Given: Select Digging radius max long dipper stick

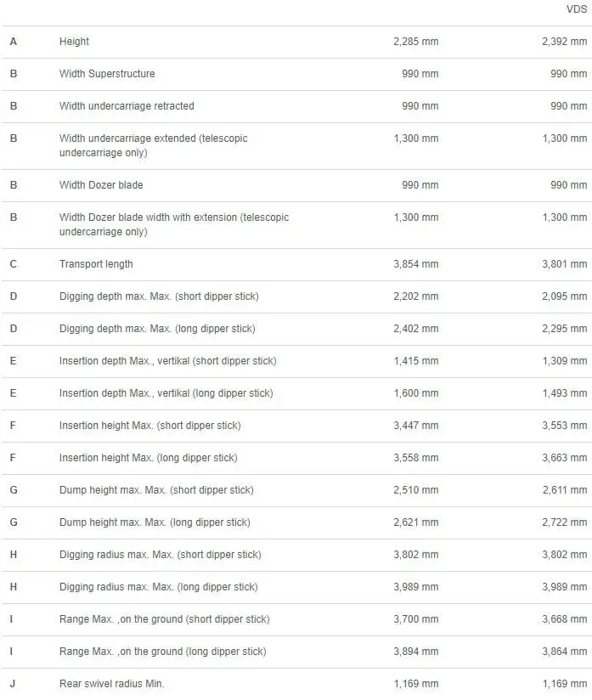Looking at the screenshot, I should pyautogui.click(x=159, y=587).
